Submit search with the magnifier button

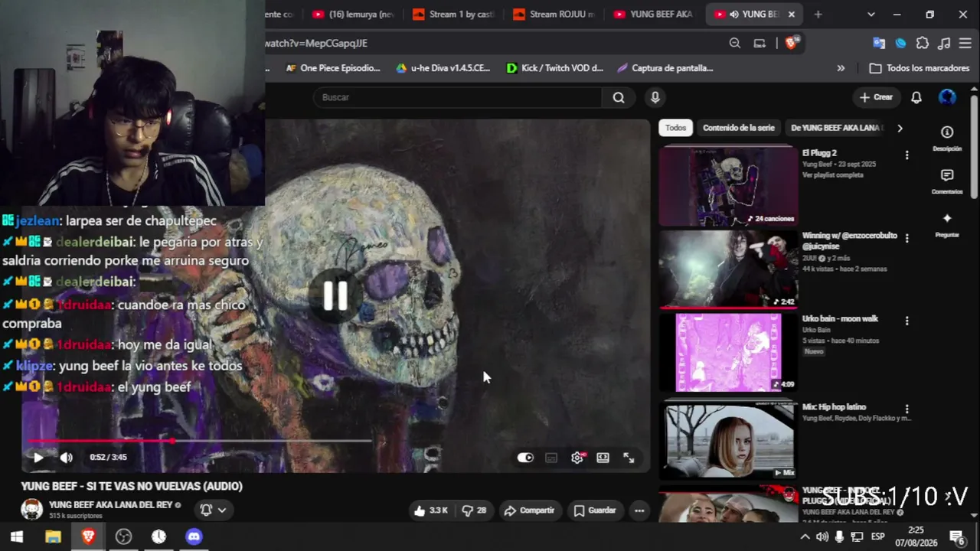619,97
